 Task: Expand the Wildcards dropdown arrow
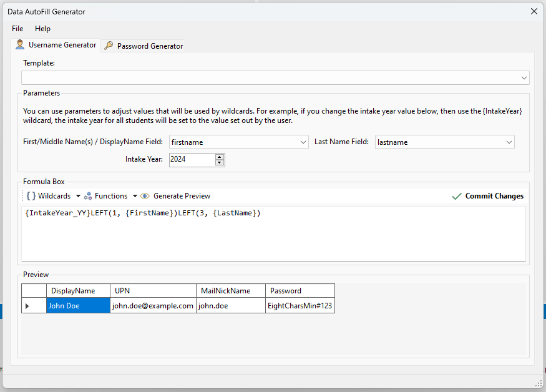pyautogui.click(x=78, y=196)
